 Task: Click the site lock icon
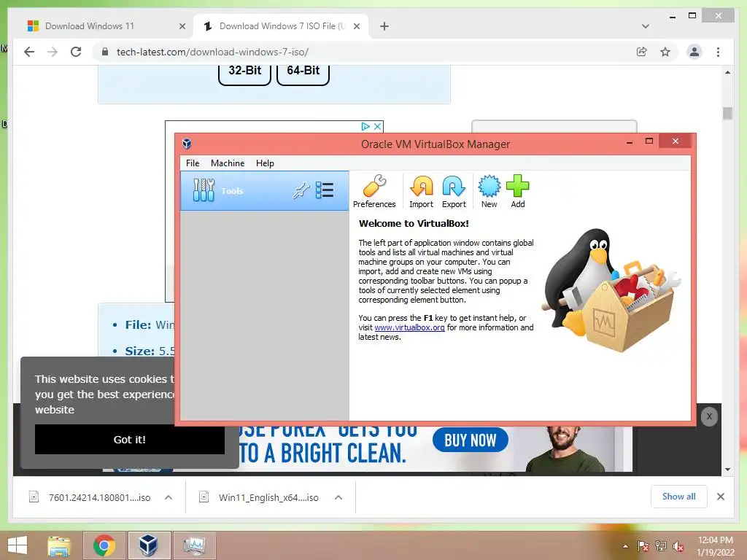coord(105,52)
